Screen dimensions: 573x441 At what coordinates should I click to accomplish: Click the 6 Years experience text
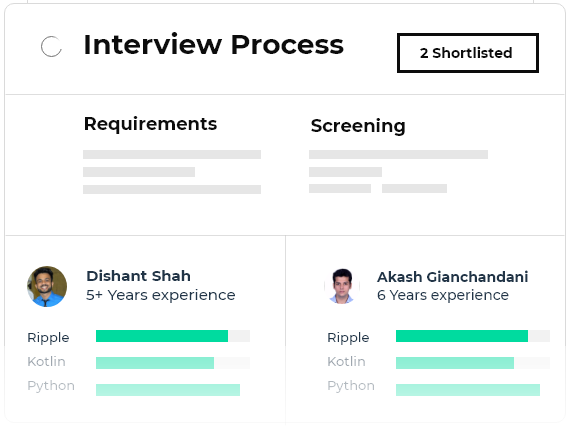pos(443,295)
